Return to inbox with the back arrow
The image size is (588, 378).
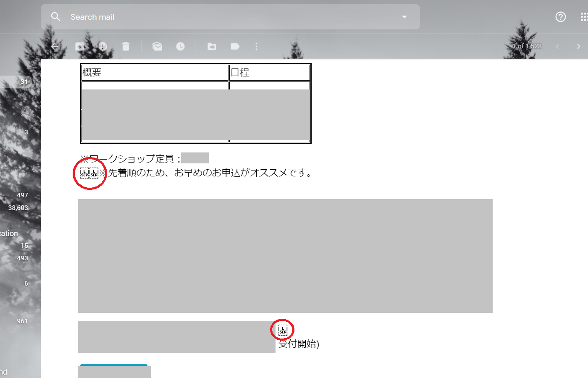click(55, 46)
